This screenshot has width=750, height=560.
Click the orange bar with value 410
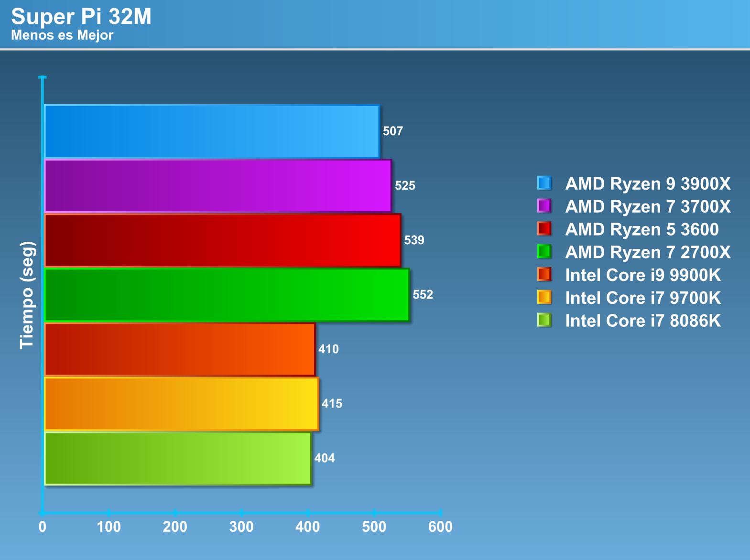tap(180, 349)
